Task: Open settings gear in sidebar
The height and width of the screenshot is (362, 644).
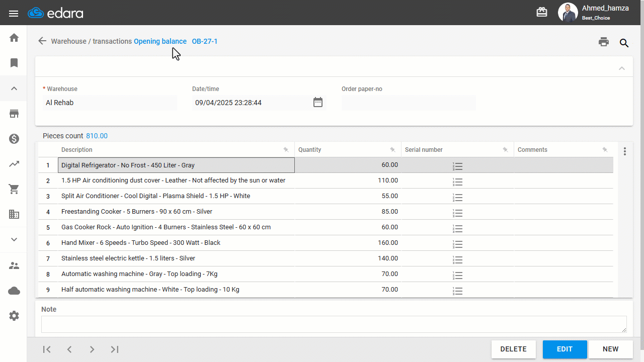Action: coord(14,316)
